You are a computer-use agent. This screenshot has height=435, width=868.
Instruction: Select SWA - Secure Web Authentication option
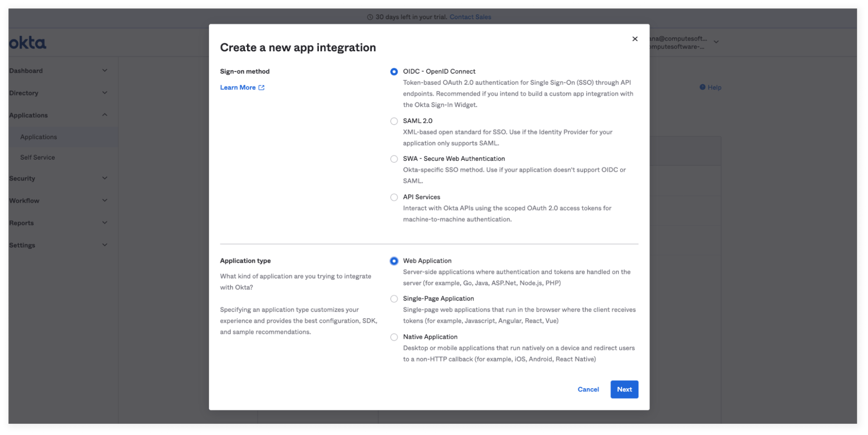394,159
